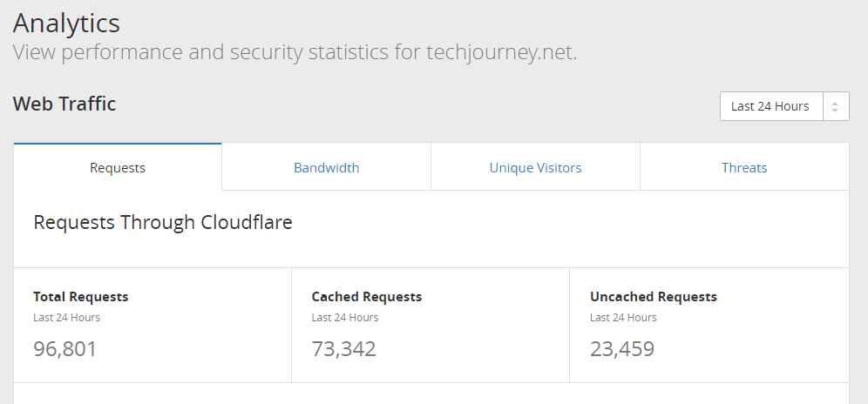This screenshot has height=404, width=868.
Task: Click the Web Traffic section heading
Action: point(64,104)
